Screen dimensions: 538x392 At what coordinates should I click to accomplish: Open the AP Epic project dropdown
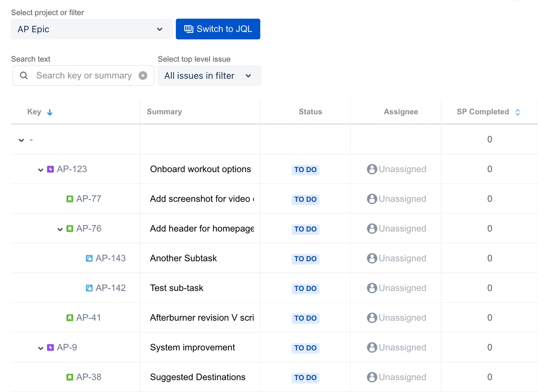point(92,29)
